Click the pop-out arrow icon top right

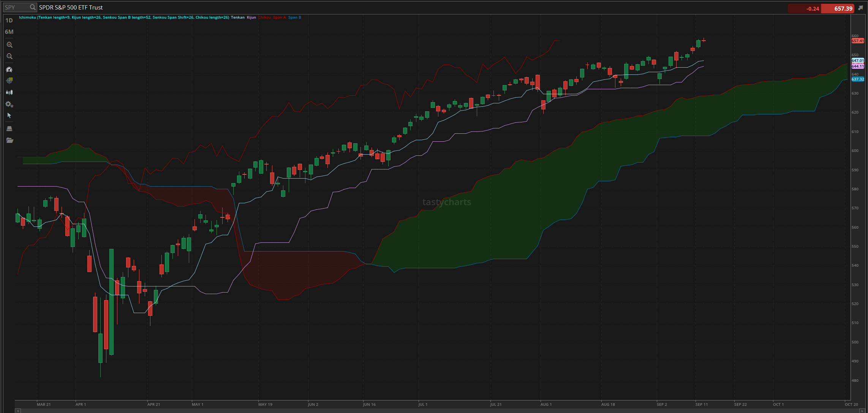click(x=860, y=8)
